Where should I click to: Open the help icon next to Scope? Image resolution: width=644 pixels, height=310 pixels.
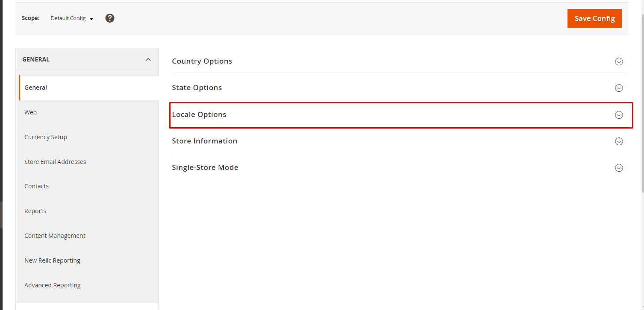pos(110,18)
